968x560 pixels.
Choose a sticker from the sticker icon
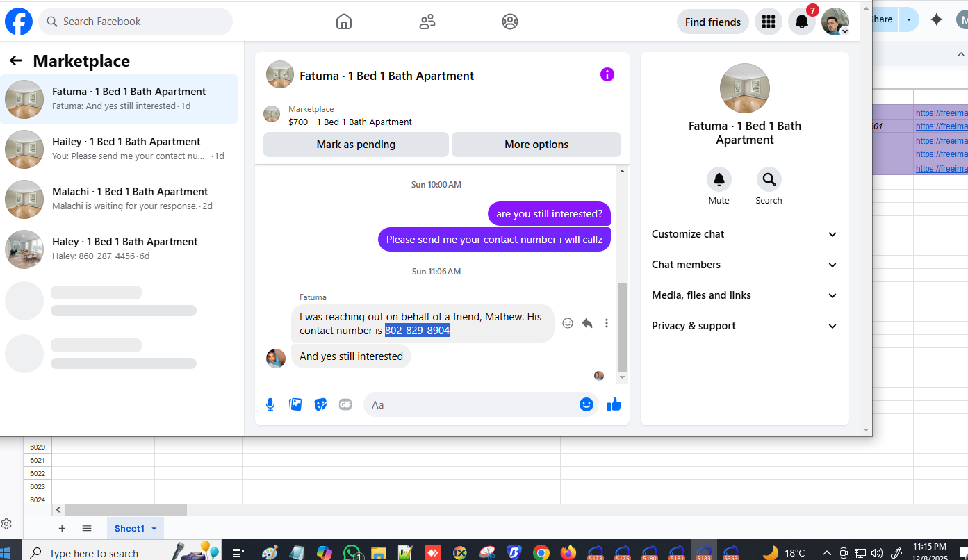(320, 404)
